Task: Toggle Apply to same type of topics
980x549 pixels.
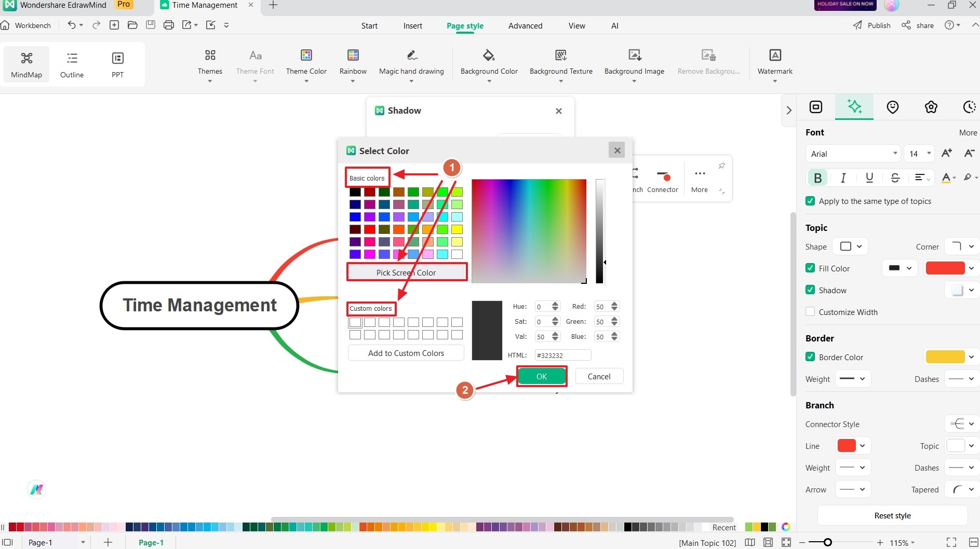Action: (x=810, y=201)
